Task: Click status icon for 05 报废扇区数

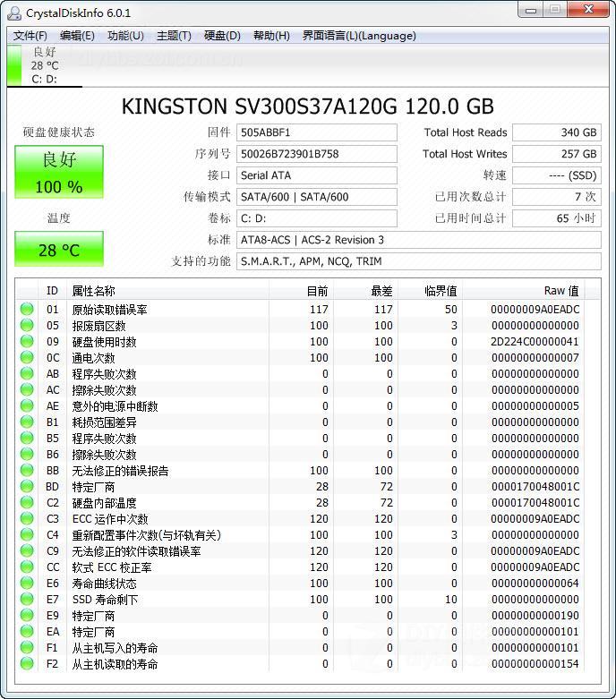Action: tap(27, 325)
